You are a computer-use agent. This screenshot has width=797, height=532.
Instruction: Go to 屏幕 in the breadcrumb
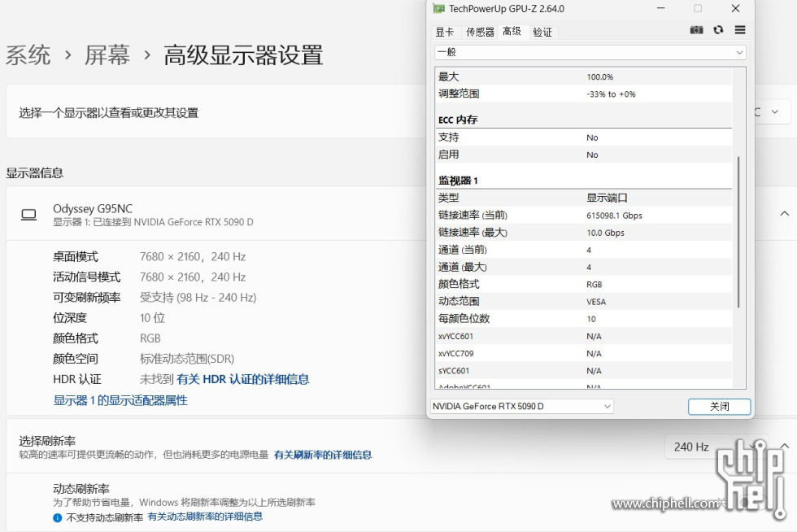click(x=107, y=55)
